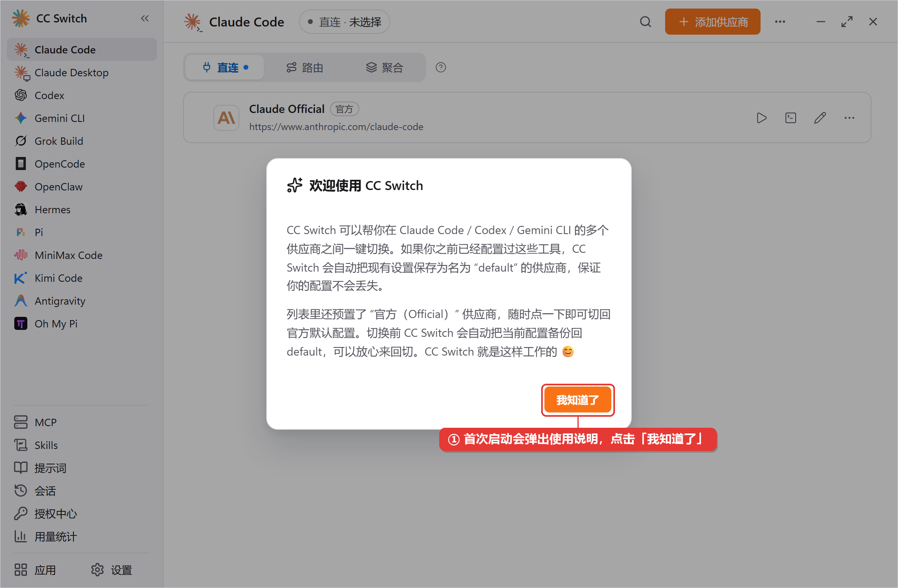Select Codex in the sidebar
The width and height of the screenshot is (898, 588).
click(x=82, y=95)
